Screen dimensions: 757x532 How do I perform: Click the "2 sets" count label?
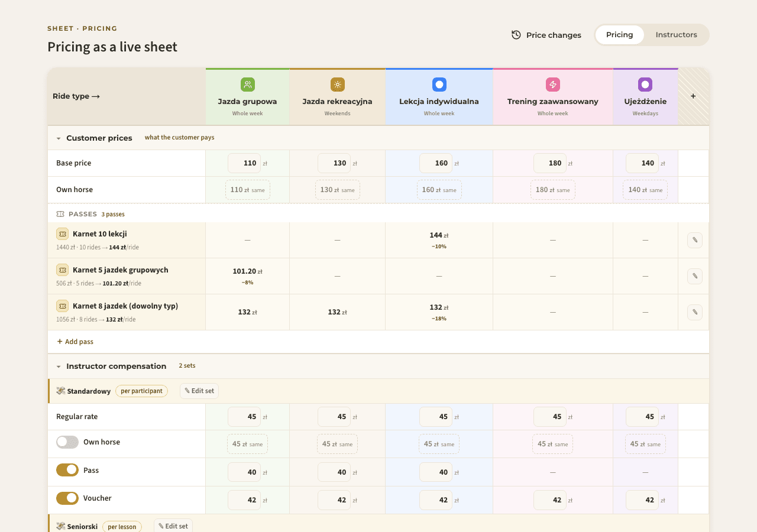click(187, 366)
